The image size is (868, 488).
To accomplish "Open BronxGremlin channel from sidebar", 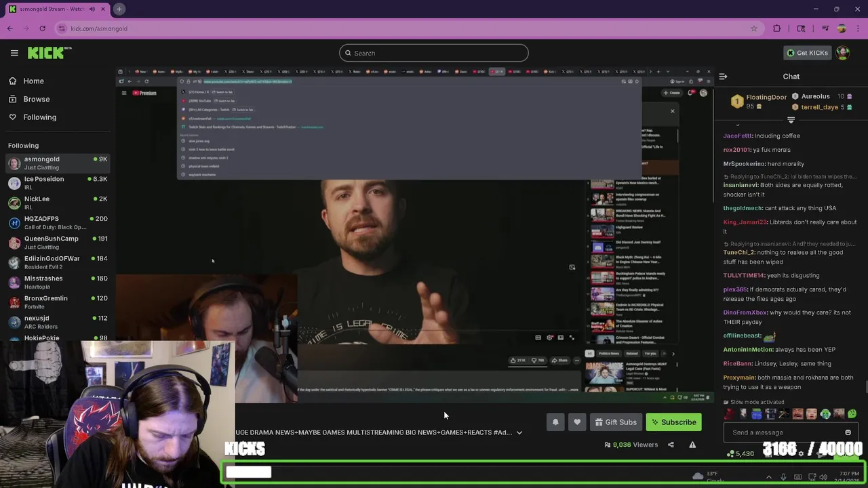I will click(58, 302).
